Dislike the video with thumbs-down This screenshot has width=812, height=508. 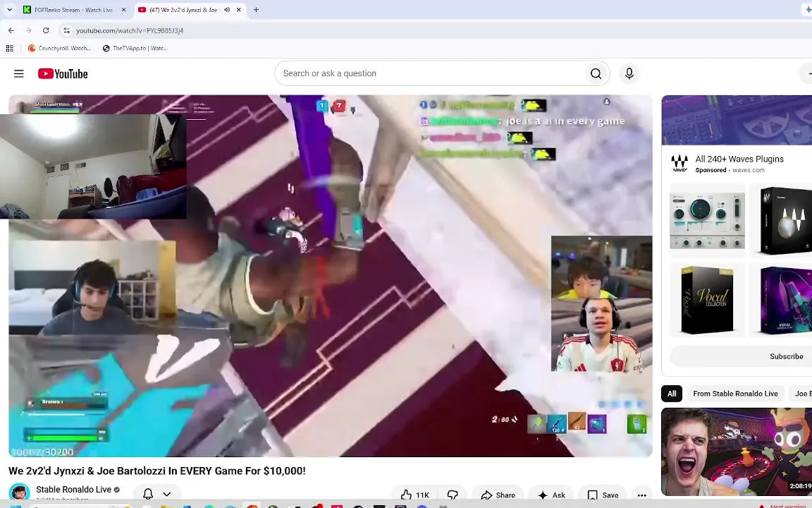pyautogui.click(x=453, y=495)
